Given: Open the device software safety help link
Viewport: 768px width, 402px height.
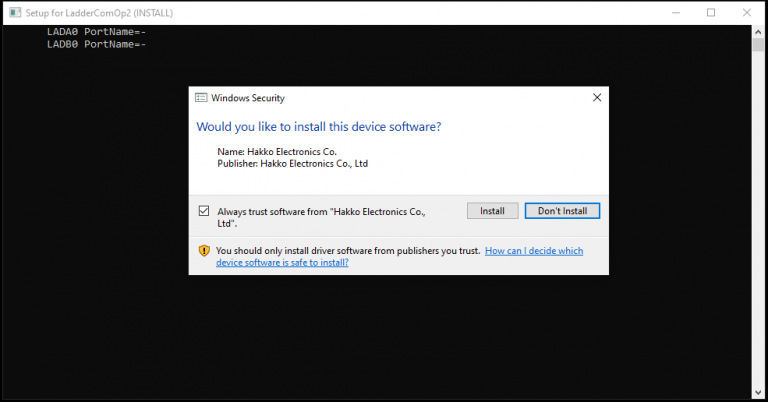Looking at the screenshot, I should pos(533,251).
